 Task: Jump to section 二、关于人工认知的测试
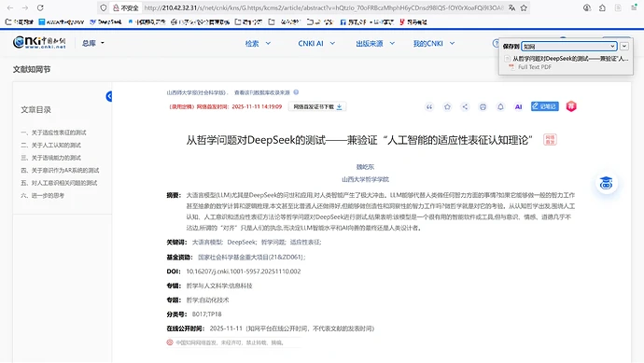(51, 146)
